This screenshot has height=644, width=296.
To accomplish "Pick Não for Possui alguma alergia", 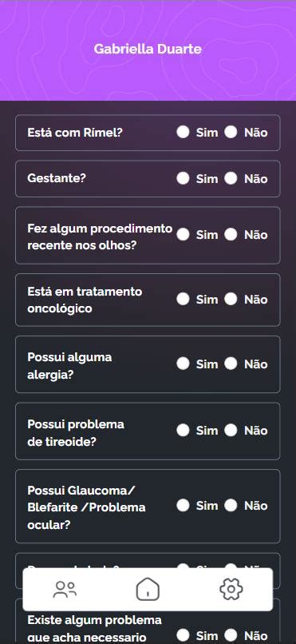I will click(231, 364).
